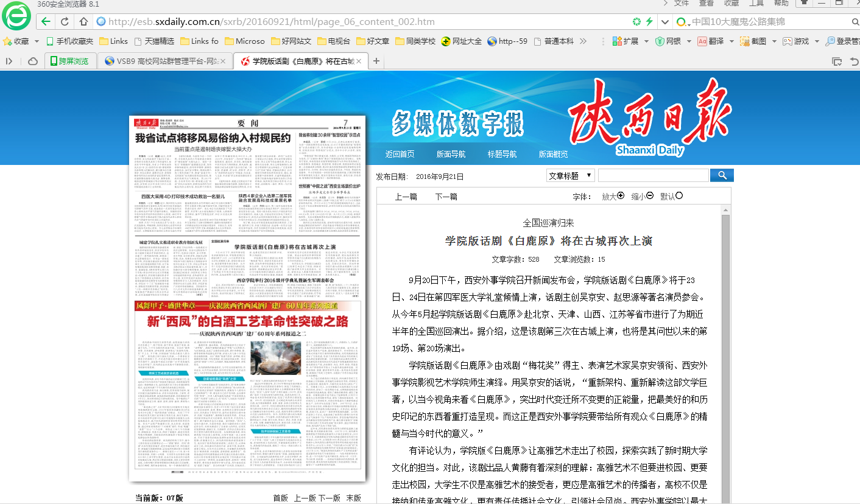The width and height of the screenshot is (860, 504).
Task: Open the 工具 menu
Action: [x=756, y=3]
